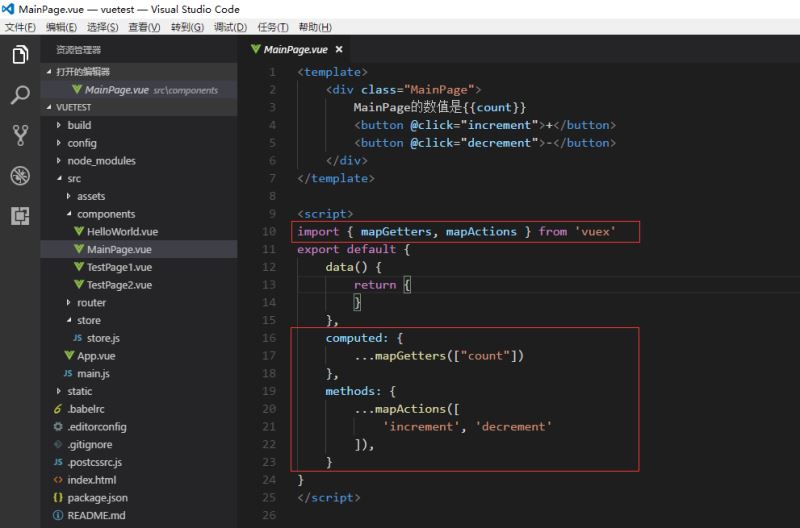The image size is (800, 528).
Task: Click the Vue icon on MainPage.vue tab
Action: [255, 49]
